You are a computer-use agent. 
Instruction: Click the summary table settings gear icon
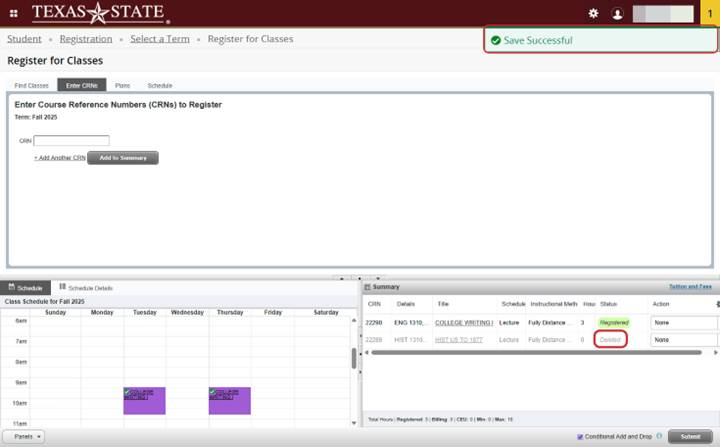pos(716,304)
